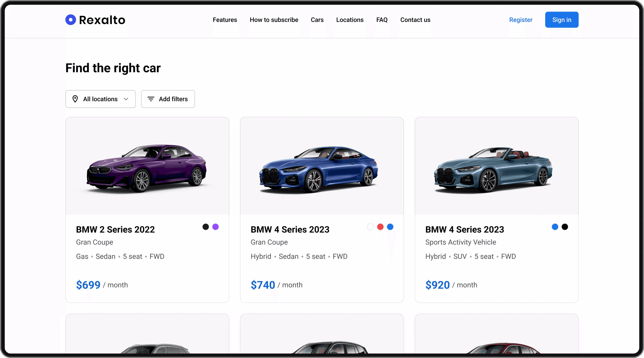
Task: Choose white color on BMW 4 Gran Coupe
Action: click(370, 227)
